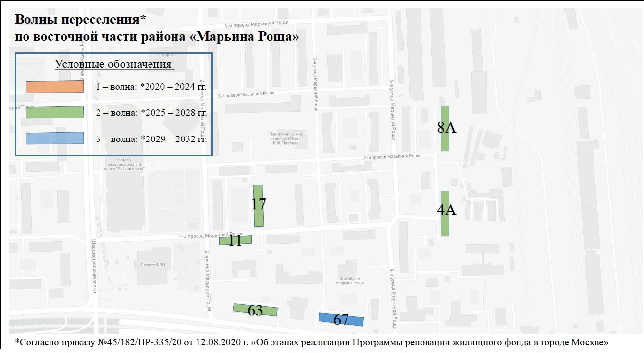This screenshot has height=353, width=644.
Task: Click the map label '3-й проезд Марьиной Рощи'
Action: tap(246, 96)
